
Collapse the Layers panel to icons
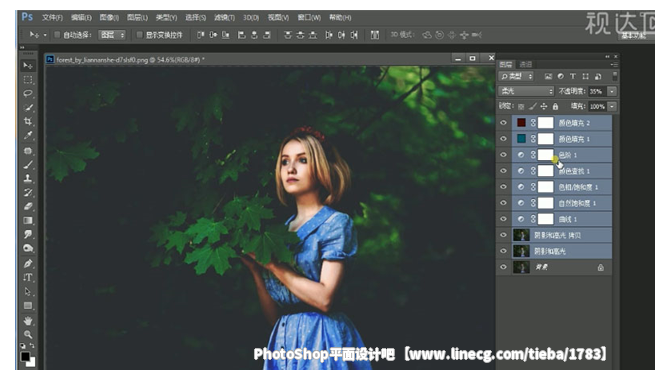(x=607, y=56)
